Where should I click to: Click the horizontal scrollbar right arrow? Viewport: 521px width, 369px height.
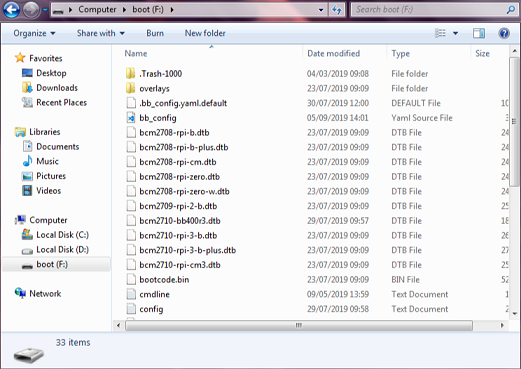[x=502, y=325]
